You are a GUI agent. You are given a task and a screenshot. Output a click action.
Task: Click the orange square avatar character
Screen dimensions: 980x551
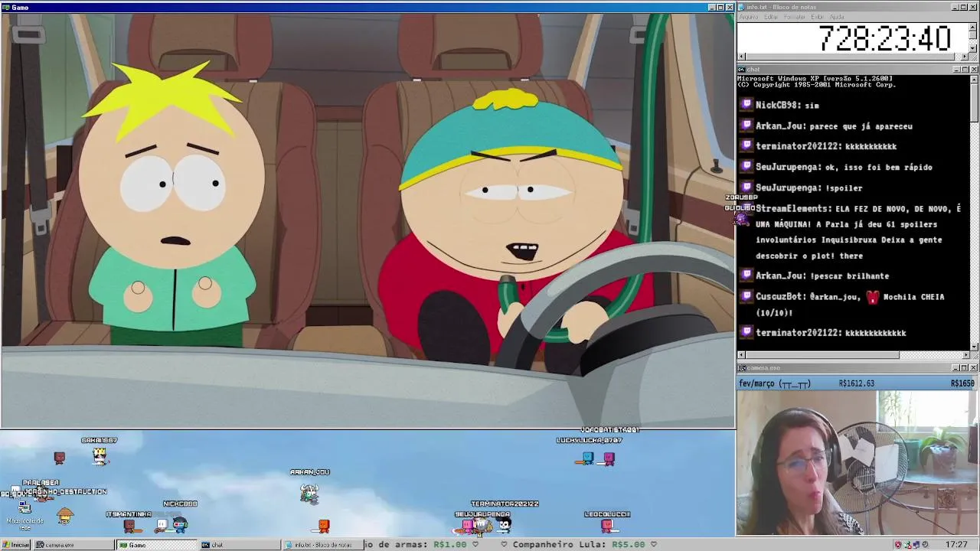point(324,526)
